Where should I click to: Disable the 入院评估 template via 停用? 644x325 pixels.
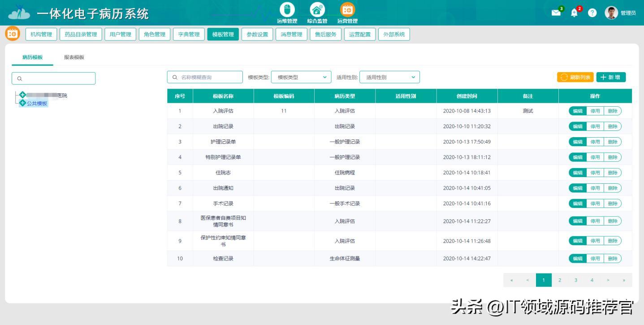[x=596, y=111]
